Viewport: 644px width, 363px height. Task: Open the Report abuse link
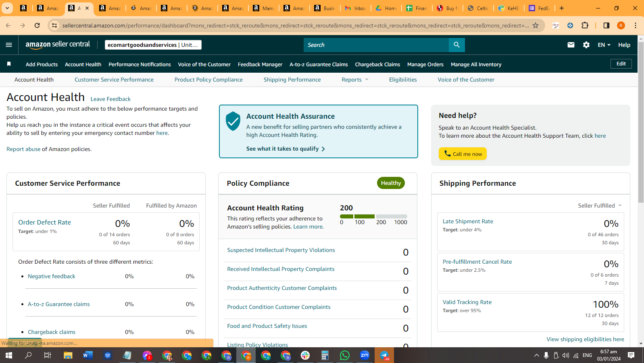(23, 149)
